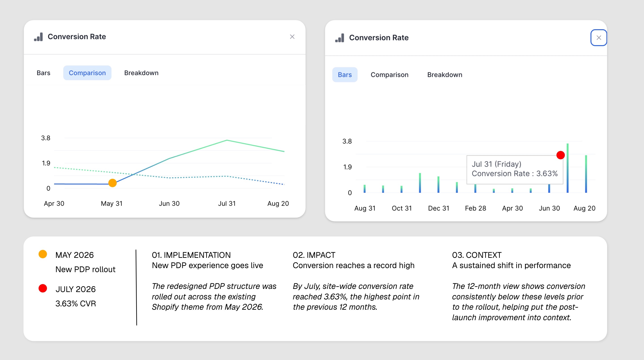
Task: Click the orange marker on the line chart
Action: click(x=112, y=183)
